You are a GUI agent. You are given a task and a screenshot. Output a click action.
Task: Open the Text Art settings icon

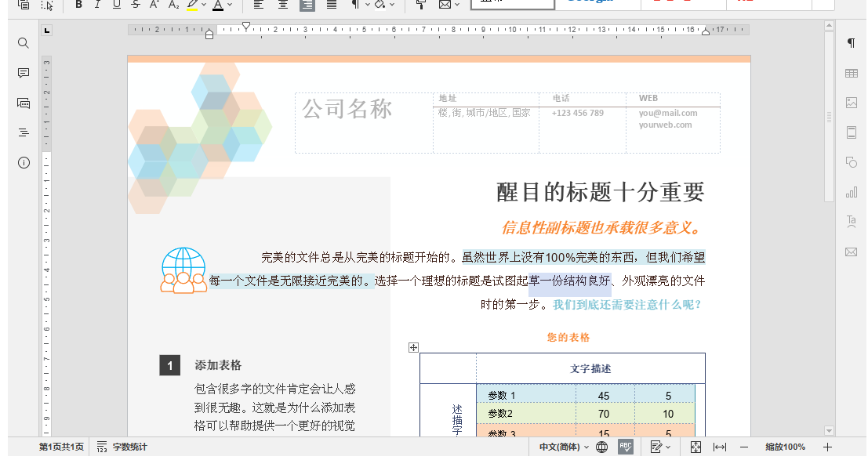(851, 221)
